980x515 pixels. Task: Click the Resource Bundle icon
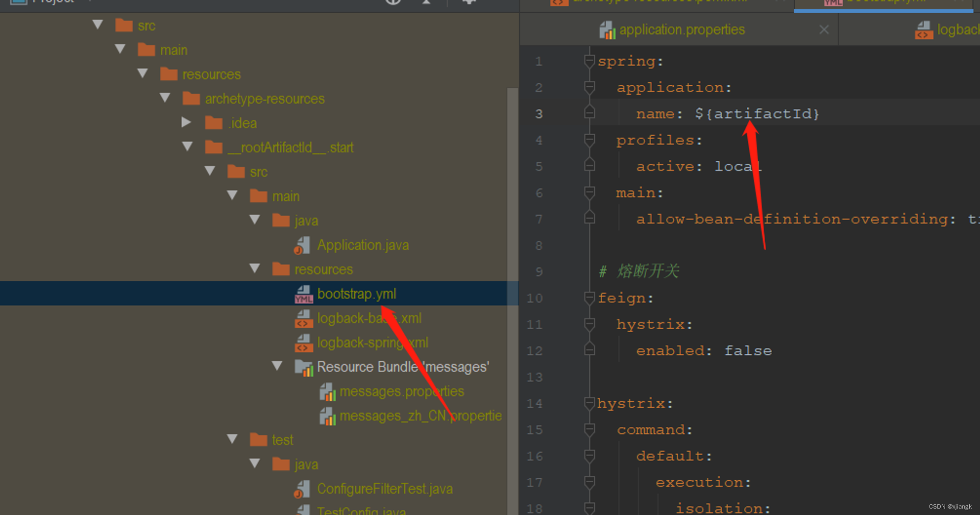303,368
